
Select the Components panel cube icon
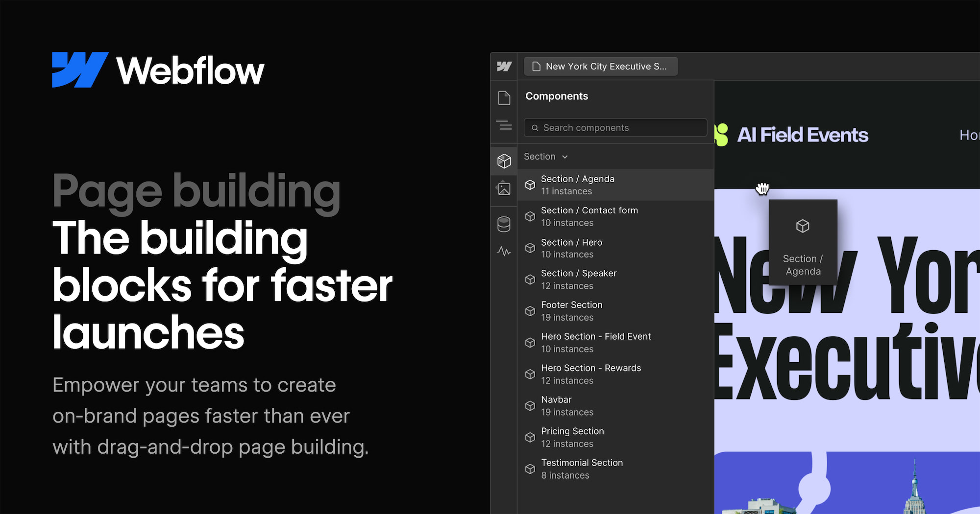point(504,161)
